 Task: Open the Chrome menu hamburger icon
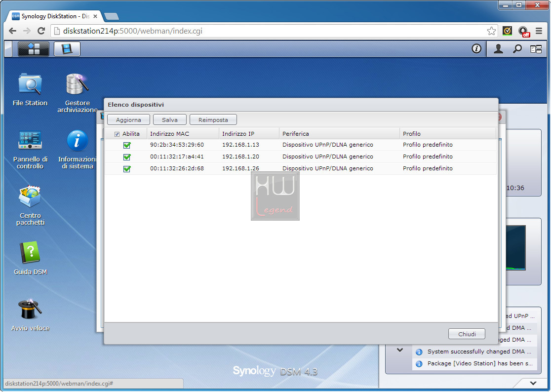[x=539, y=31]
